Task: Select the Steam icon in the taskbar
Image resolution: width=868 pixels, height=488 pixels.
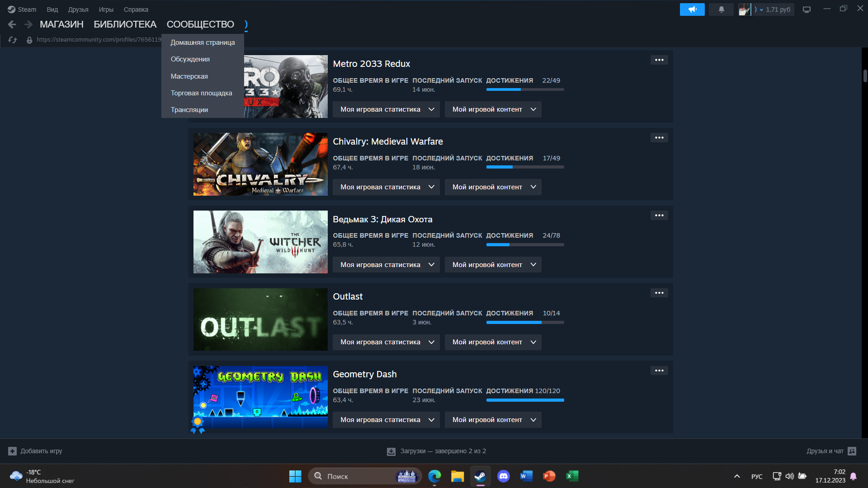Action: 480,476
